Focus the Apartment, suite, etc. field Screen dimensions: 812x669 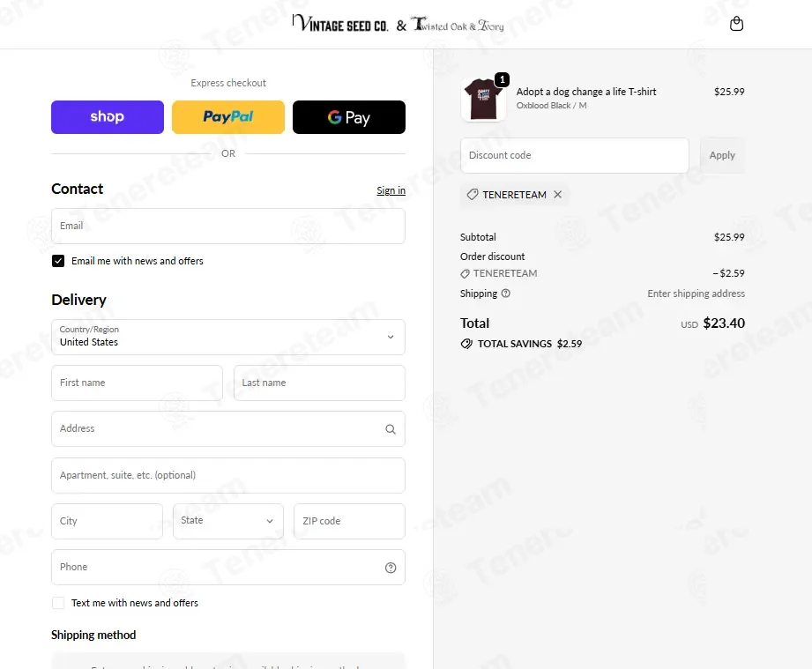click(x=227, y=475)
